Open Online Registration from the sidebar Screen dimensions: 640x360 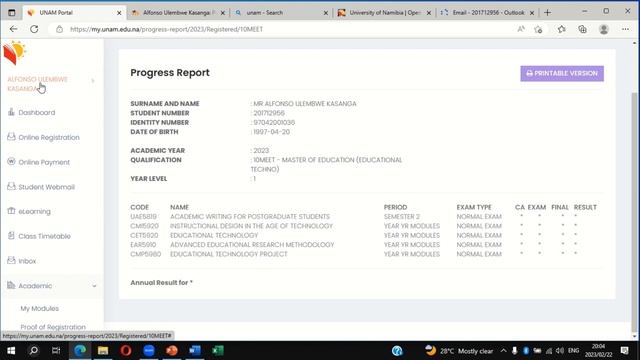(x=49, y=138)
